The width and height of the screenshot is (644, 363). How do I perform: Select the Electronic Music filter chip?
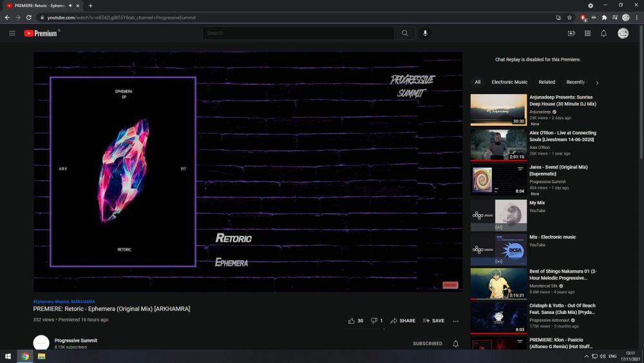click(x=509, y=83)
